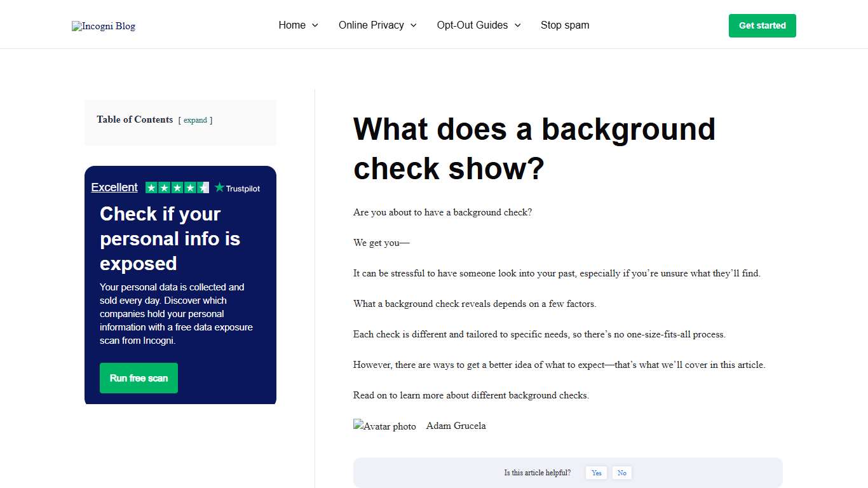Open the Online Privacy dropdown menu
Screen dimensions: 868x488
click(377, 25)
